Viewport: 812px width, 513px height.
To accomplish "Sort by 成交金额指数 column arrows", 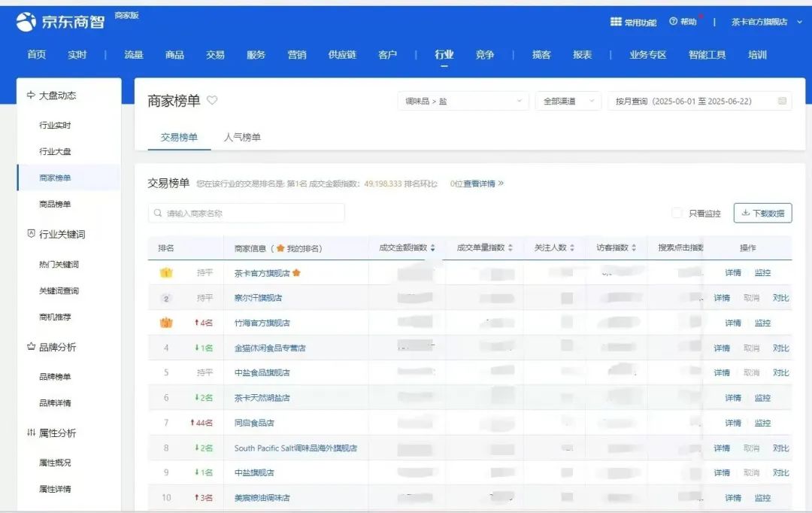I will 432,248.
